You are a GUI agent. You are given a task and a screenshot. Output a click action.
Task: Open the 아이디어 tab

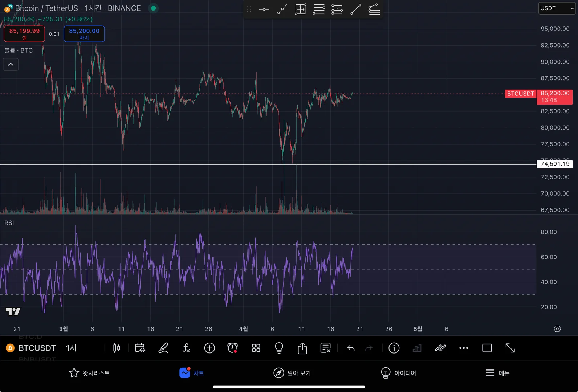pyautogui.click(x=398, y=373)
